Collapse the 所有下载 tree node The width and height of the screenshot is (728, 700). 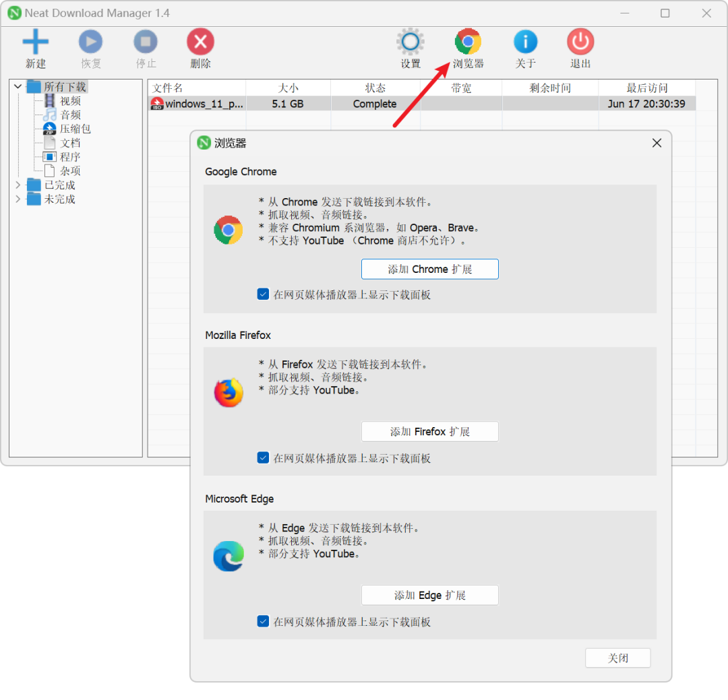[x=18, y=86]
